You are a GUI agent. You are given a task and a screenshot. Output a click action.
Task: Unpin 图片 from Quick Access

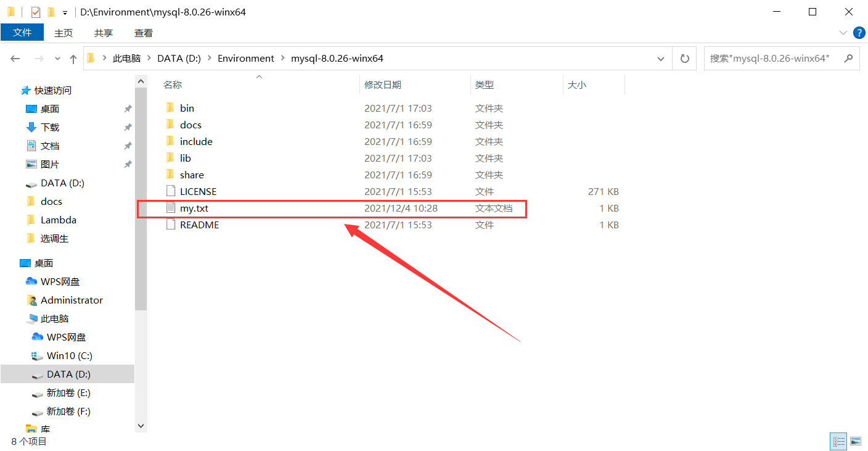128,164
